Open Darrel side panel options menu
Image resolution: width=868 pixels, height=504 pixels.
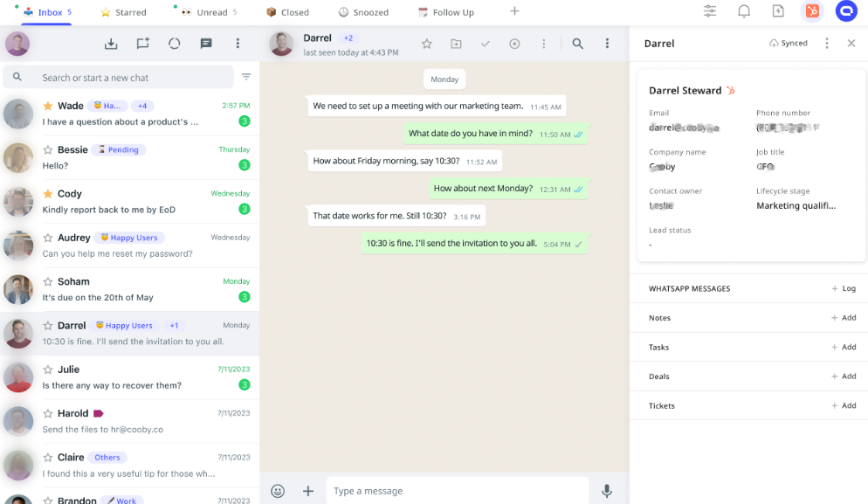(827, 43)
